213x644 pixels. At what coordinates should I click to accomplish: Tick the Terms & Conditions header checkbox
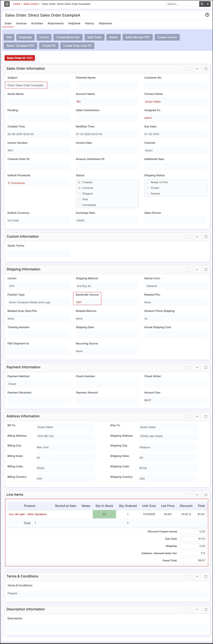(x=188, y=576)
